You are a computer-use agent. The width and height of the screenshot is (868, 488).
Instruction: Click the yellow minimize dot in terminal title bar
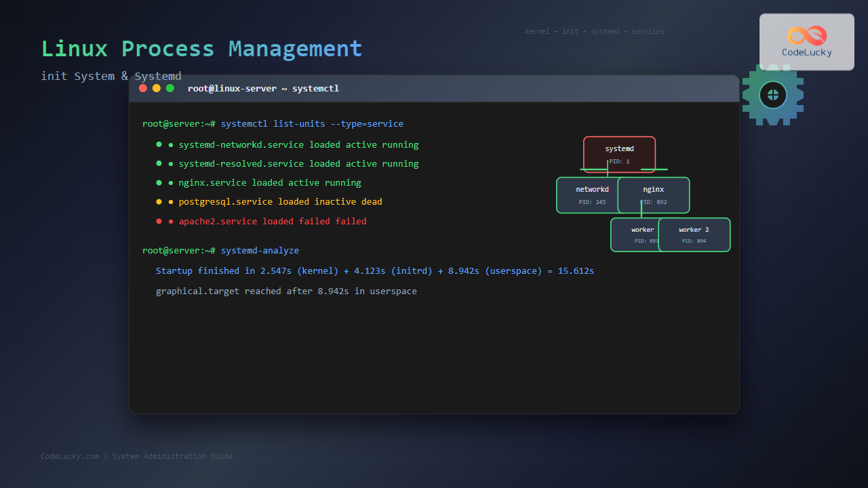(157, 88)
